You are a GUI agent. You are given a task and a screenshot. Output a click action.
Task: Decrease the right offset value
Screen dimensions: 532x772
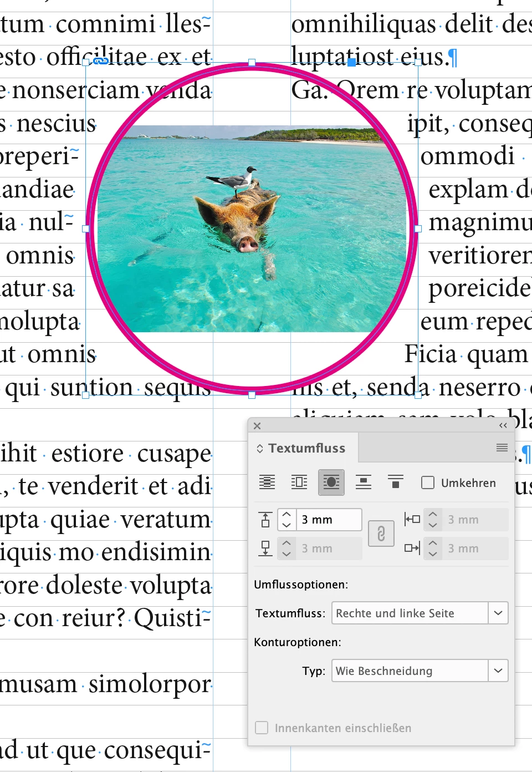pyautogui.click(x=433, y=553)
